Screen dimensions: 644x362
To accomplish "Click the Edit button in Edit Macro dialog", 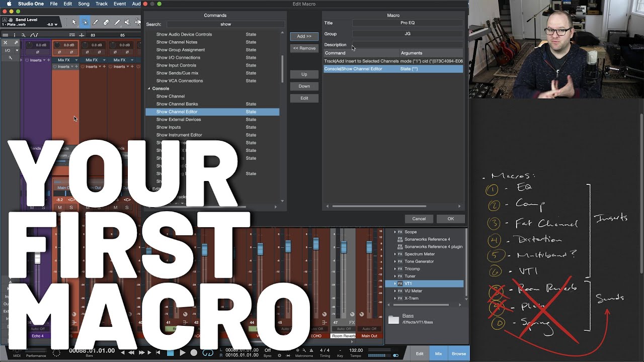I will (x=304, y=98).
